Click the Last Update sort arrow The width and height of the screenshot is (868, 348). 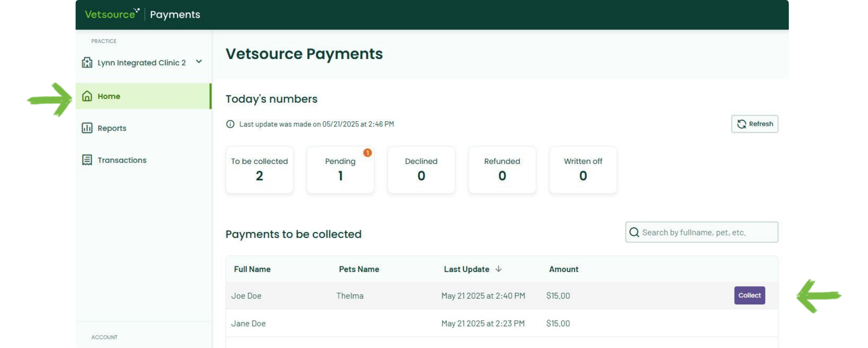pos(498,269)
